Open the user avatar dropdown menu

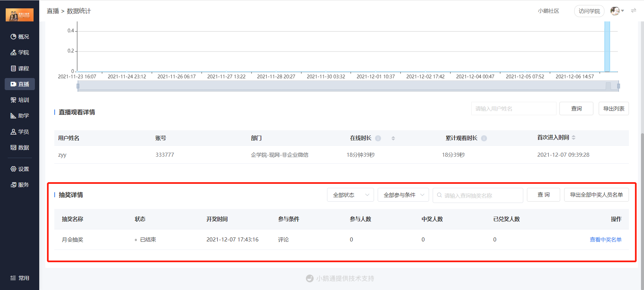pyautogui.click(x=617, y=11)
